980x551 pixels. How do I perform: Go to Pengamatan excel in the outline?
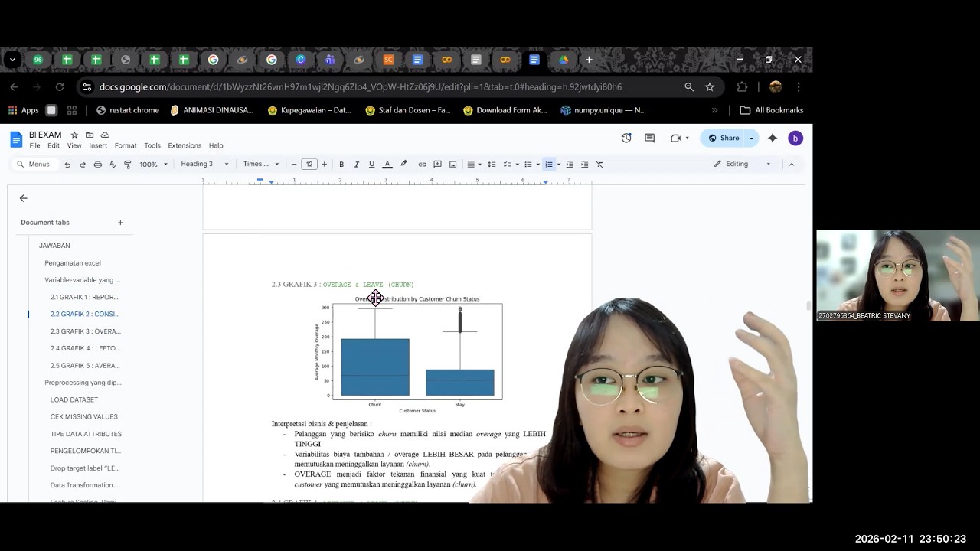pos(73,263)
